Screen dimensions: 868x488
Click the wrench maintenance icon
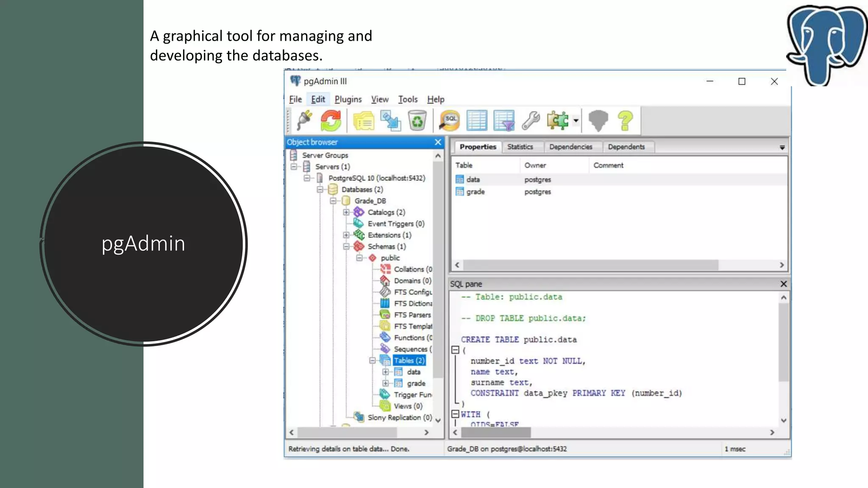coord(530,120)
